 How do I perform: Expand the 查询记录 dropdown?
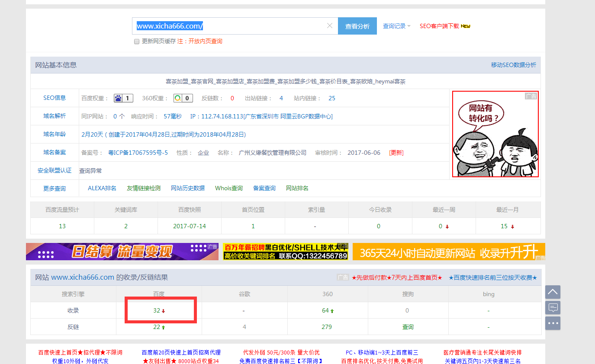click(396, 26)
